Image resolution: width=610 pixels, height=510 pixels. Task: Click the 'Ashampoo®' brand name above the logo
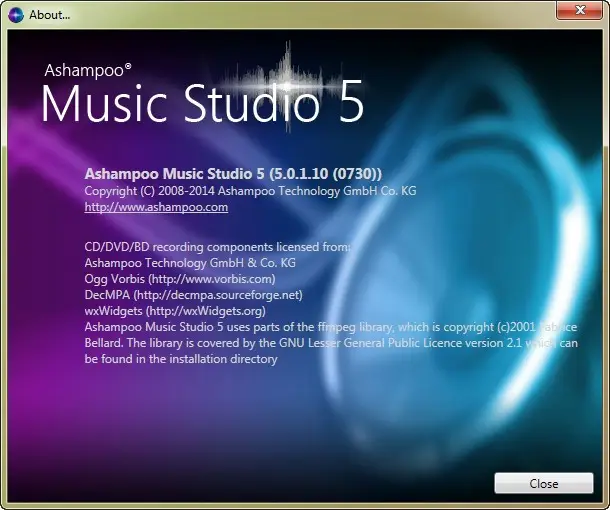click(88, 70)
